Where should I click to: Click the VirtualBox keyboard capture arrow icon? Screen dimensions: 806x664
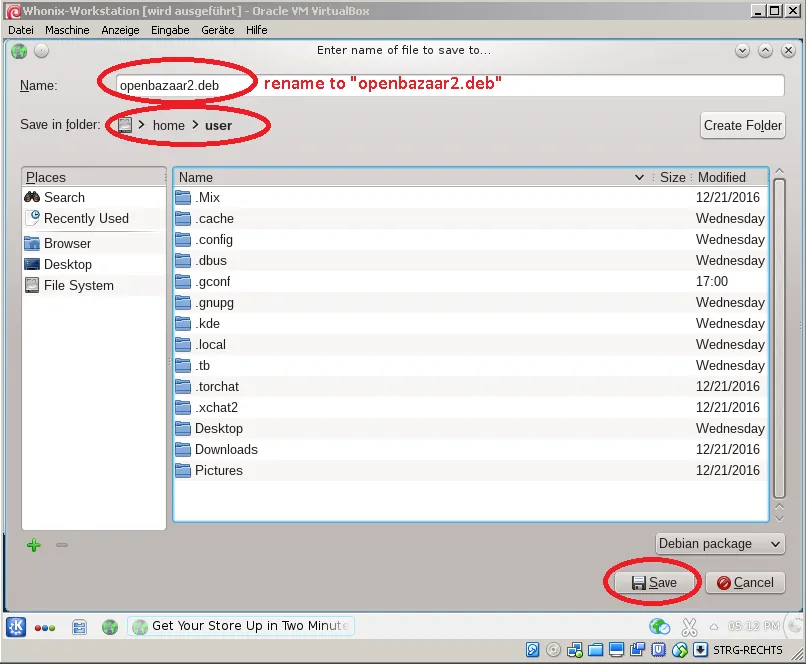tap(700, 650)
